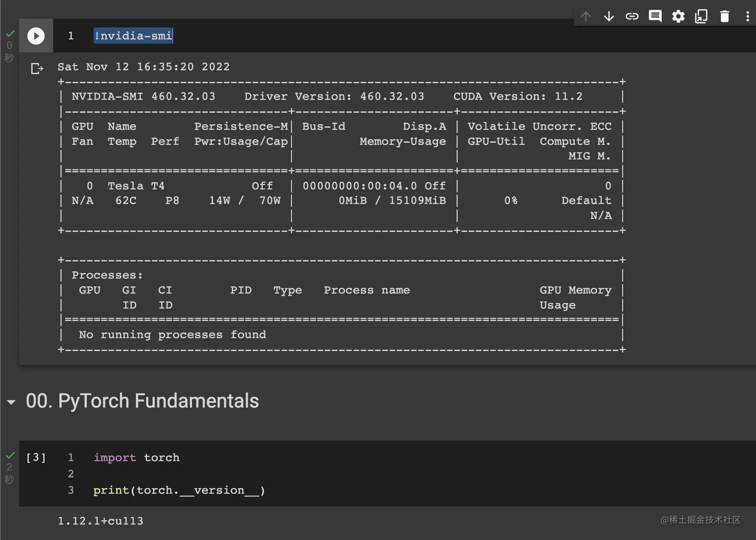This screenshot has height=540, width=756.
Task: Select the 00. PyTorch Fundamentals heading
Action: tap(142, 401)
